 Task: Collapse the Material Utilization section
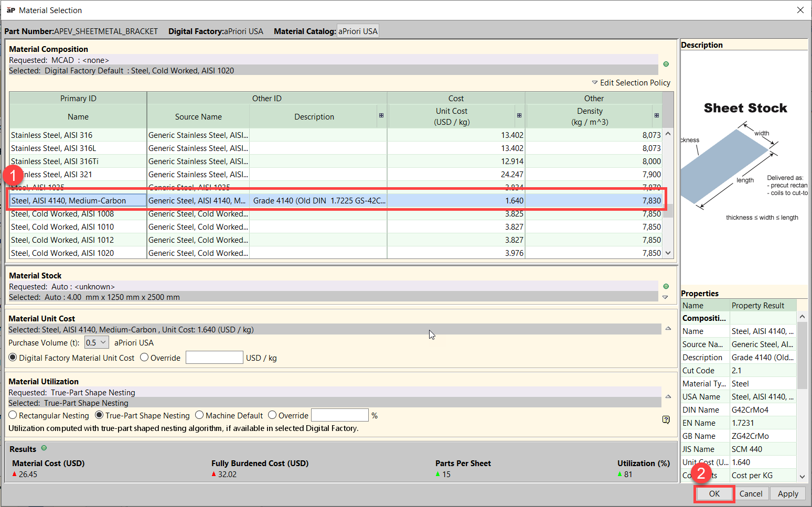(x=668, y=396)
